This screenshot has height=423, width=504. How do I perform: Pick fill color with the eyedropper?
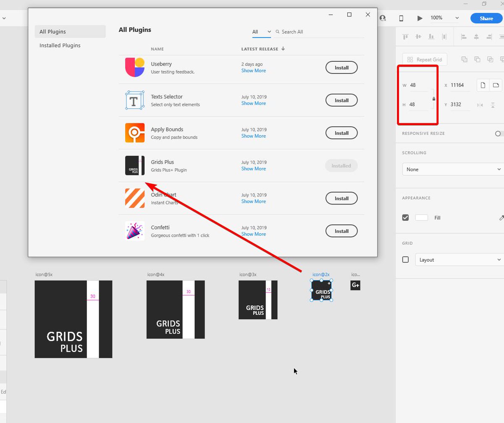501,217
